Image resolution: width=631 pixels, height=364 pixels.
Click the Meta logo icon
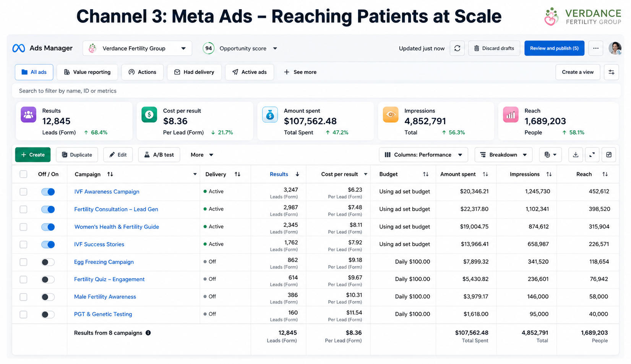tap(19, 48)
